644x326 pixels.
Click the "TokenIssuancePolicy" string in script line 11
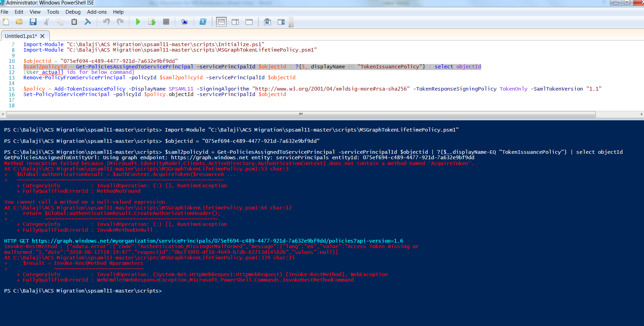pyautogui.click(x=391, y=67)
